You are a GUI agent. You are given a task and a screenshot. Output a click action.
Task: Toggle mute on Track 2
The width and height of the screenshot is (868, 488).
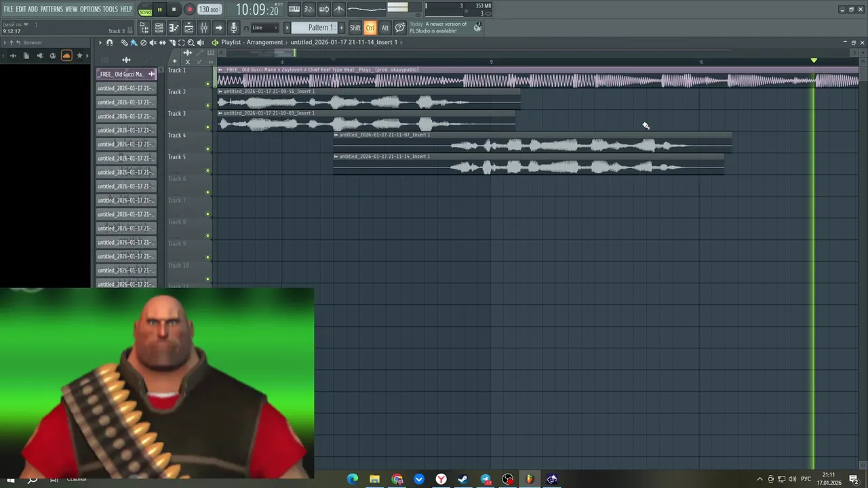pos(208,106)
